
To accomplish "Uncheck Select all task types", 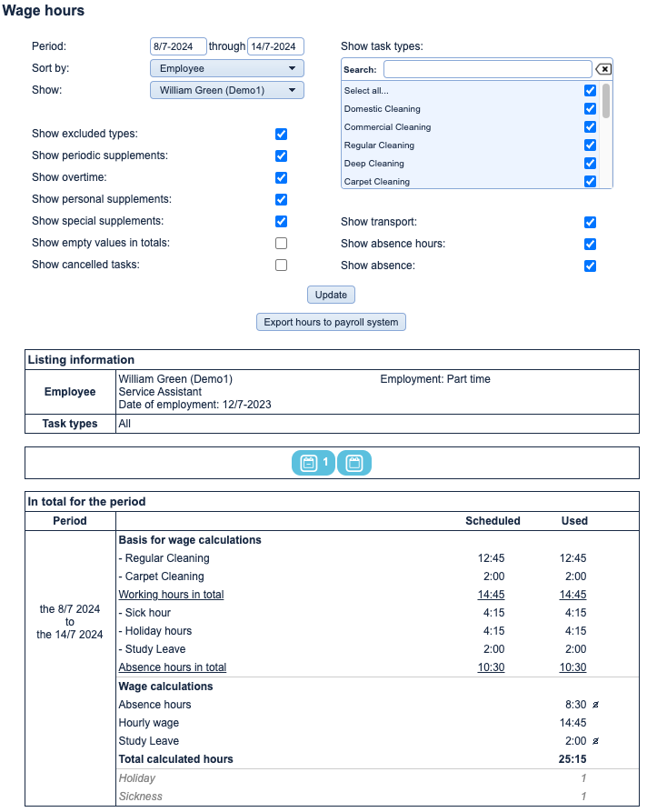I will click(x=590, y=91).
